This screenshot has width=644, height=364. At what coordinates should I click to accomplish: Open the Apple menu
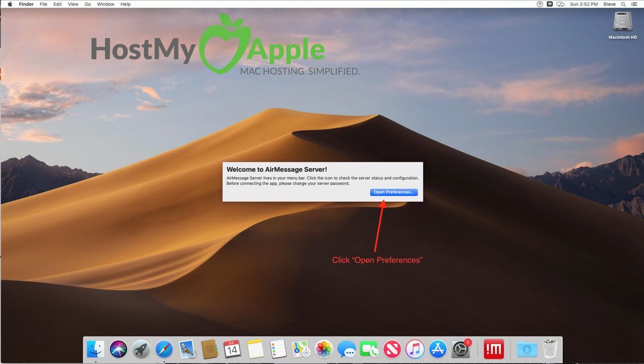point(10,4)
